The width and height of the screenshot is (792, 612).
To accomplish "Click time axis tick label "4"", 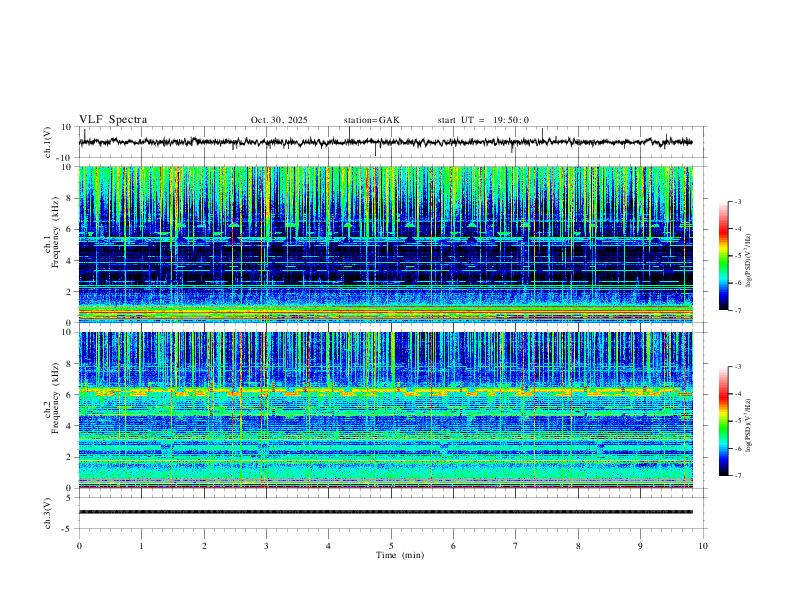I will point(328,546).
